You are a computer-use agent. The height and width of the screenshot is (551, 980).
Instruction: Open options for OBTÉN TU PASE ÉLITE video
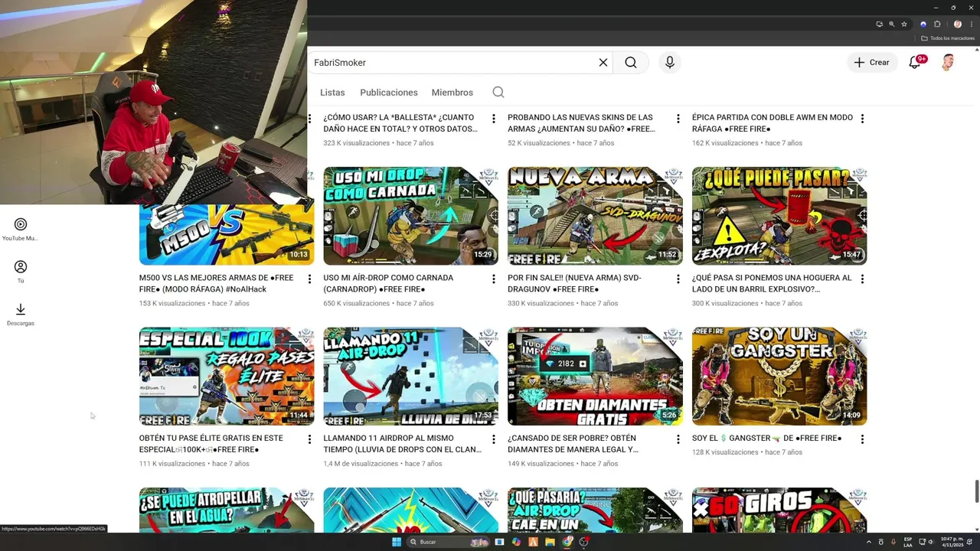309,439
